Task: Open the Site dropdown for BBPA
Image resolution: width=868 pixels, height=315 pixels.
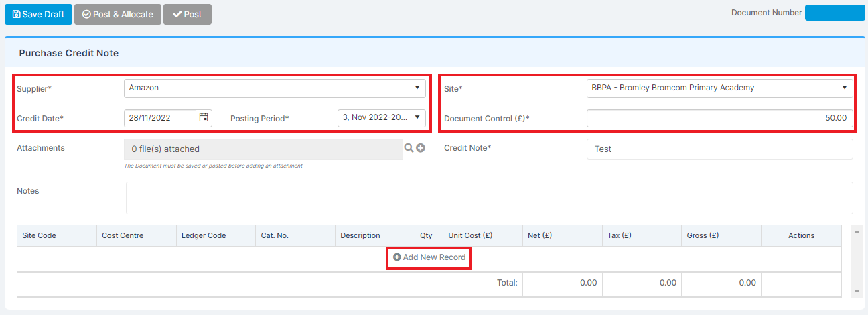Action: pyautogui.click(x=720, y=88)
